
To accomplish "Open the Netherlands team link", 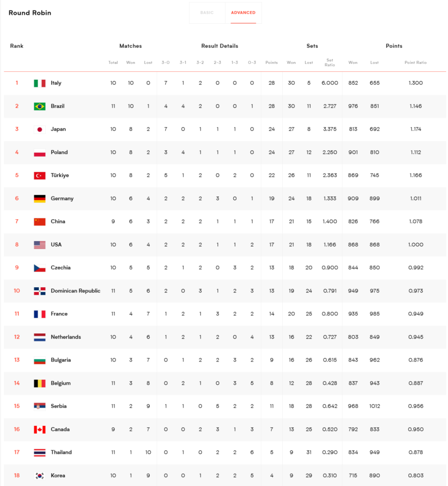I will (66, 337).
